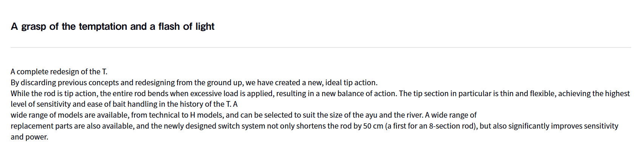This screenshot has width=644, height=155.
Task: Click the sentence "A complete redesign of the T."
Action: (x=59, y=72)
